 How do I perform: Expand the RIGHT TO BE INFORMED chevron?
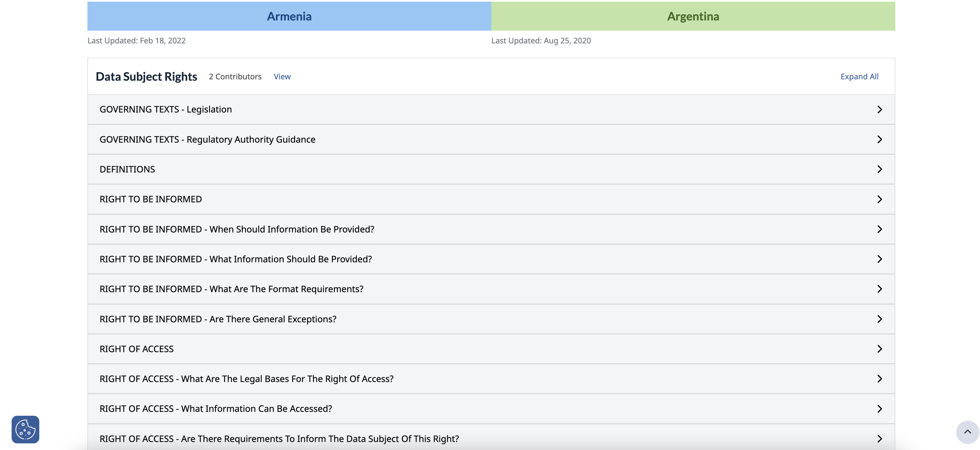click(880, 199)
